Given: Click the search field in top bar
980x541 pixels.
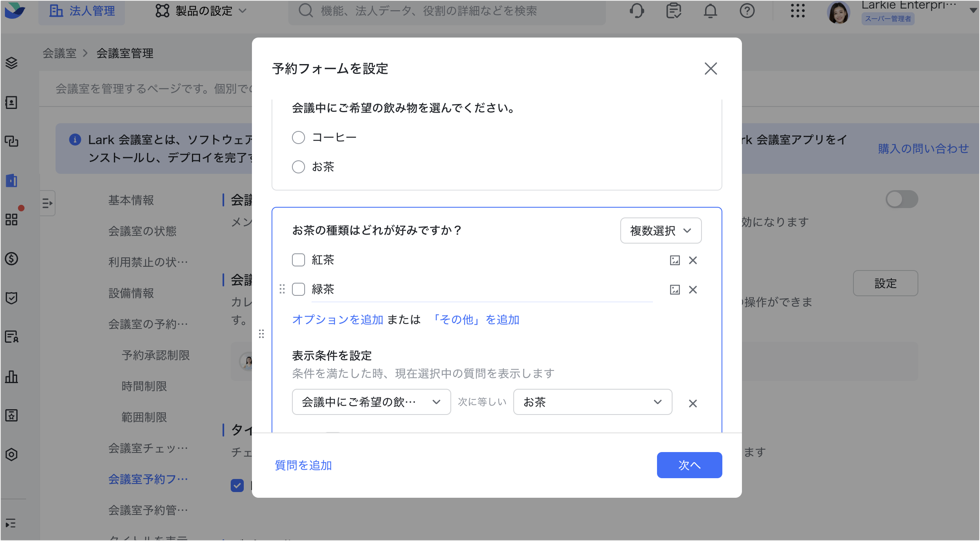Looking at the screenshot, I should point(447,11).
